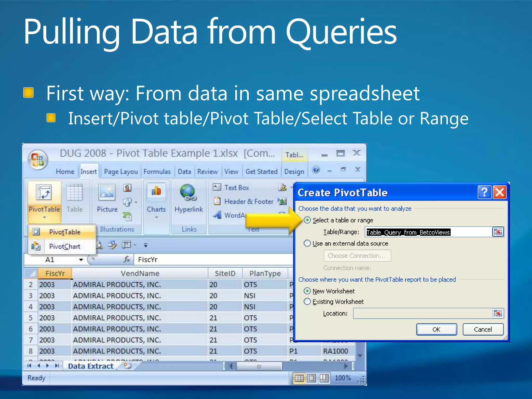Click the Table/Range collapse dialog icon
This screenshot has height=399, width=532.
(498, 232)
